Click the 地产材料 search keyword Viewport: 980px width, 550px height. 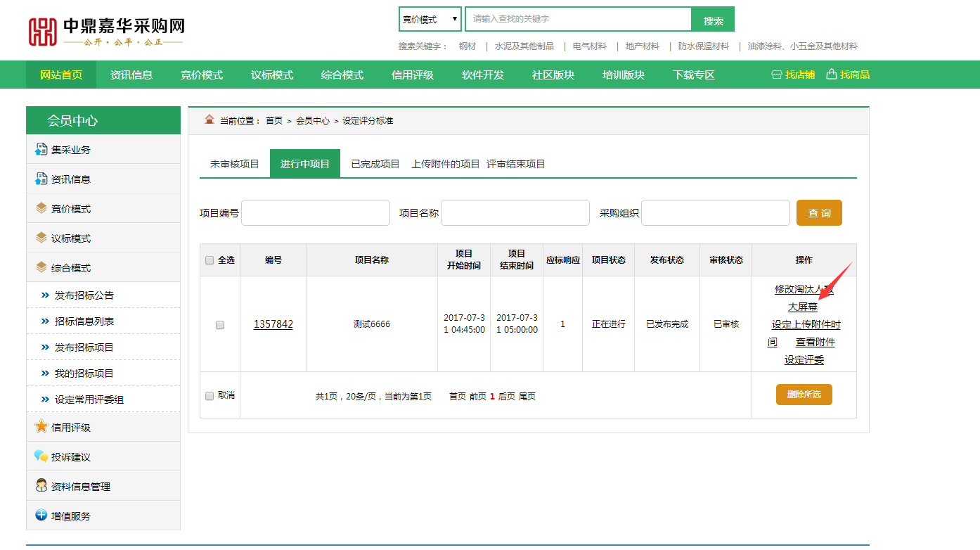coord(643,46)
